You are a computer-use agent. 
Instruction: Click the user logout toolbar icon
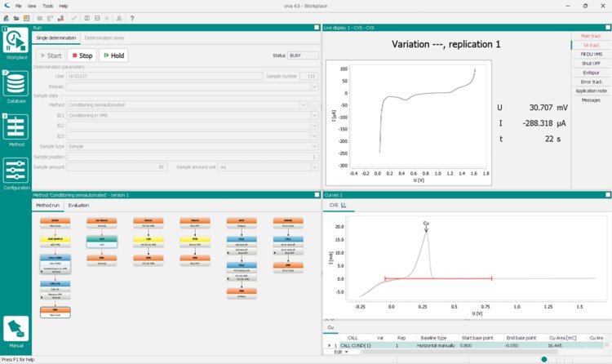click(x=119, y=18)
